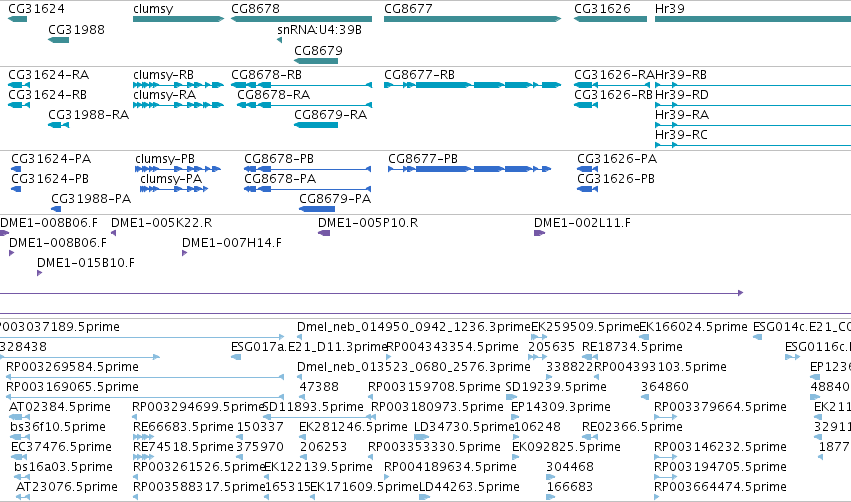Viewport: 851px width, 502px height.
Task: Open EST AT02384.5prime
Action: (60, 406)
